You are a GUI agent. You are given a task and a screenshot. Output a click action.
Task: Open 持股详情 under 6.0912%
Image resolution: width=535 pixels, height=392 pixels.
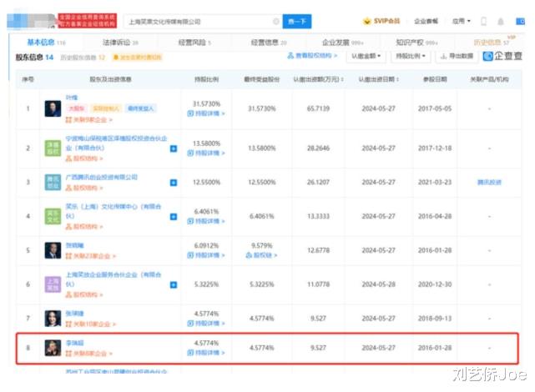tap(206, 255)
